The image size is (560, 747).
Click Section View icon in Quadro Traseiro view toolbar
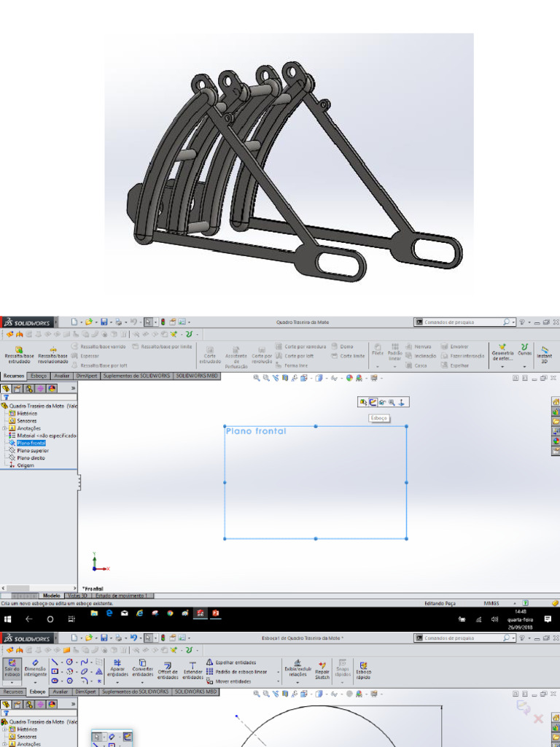coord(285,378)
